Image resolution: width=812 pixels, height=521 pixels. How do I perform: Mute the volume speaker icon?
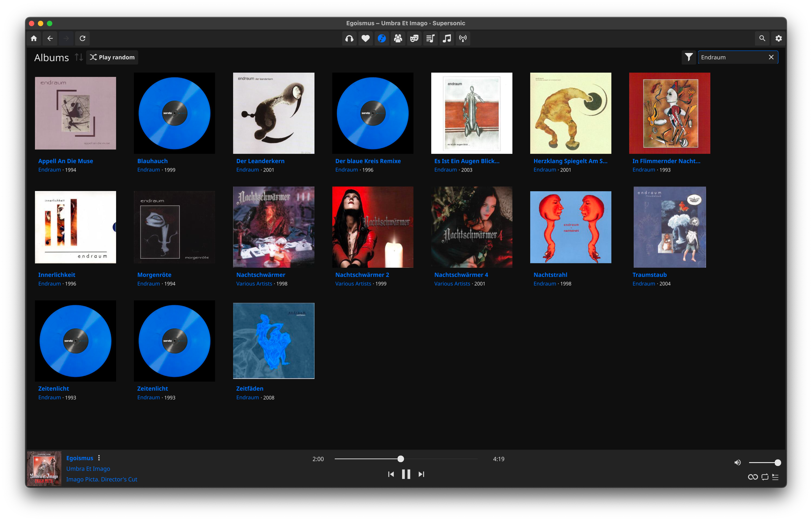[x=737, y=462]
